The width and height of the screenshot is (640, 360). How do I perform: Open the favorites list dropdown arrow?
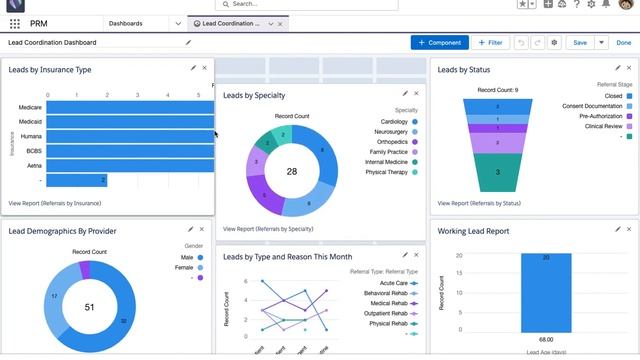click(x=532, y=4)
